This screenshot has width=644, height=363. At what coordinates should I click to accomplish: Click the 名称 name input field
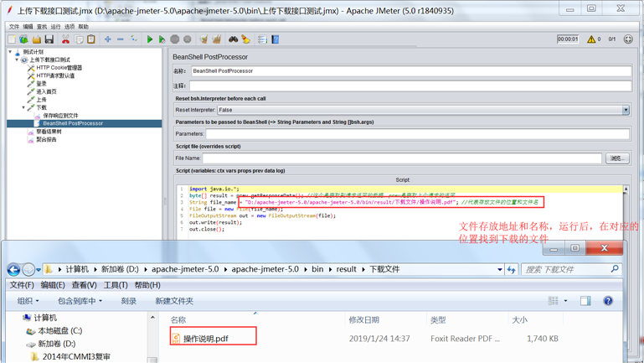(x=411, y=71)
